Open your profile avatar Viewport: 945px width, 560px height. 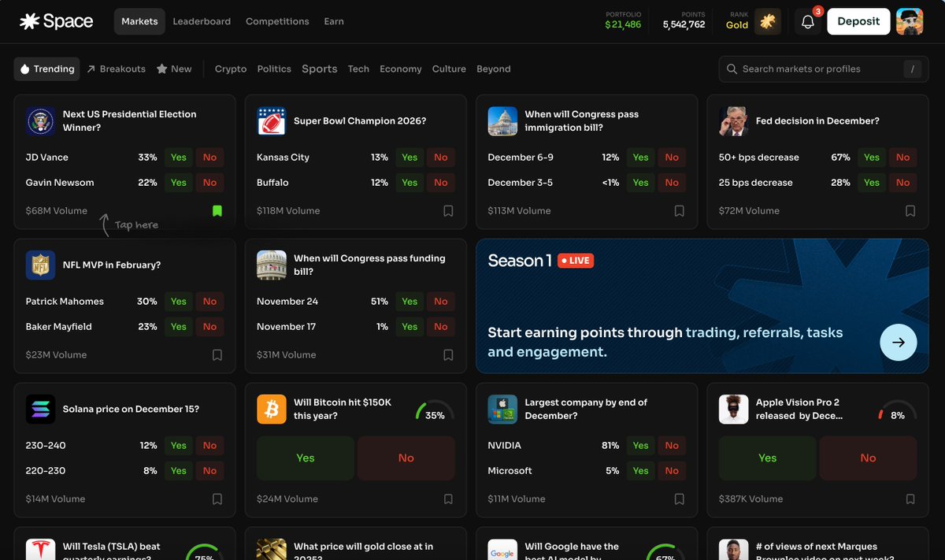tap(910, 21)
